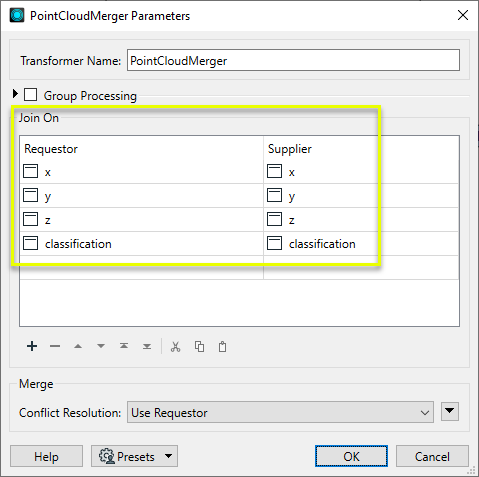Cut selected row with scissors icon

click(x=175, y=347)
